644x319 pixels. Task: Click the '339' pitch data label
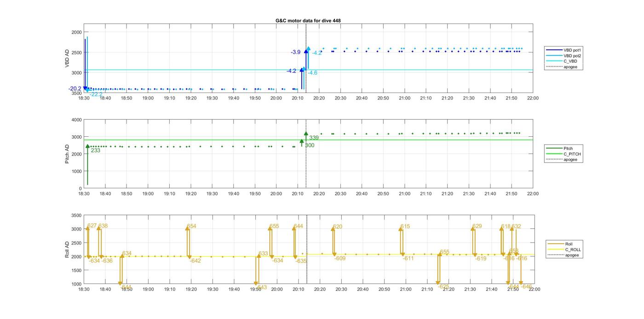pos(314,138)
